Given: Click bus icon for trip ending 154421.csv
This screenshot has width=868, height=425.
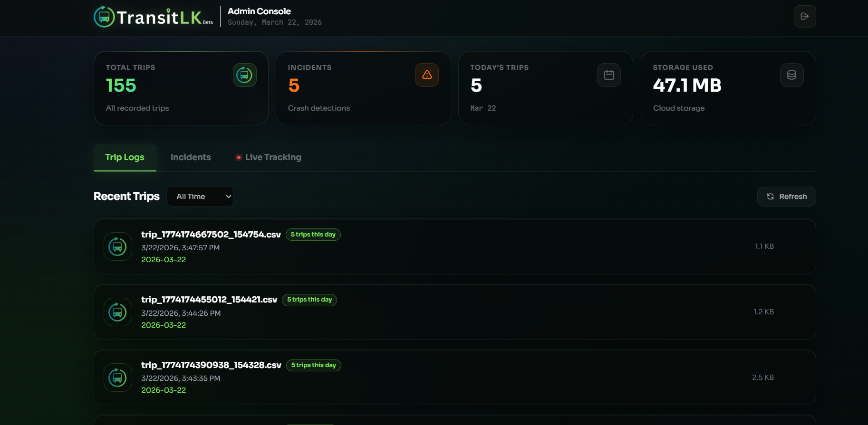Looking at the screenshot, I should [x=117, y=312].
